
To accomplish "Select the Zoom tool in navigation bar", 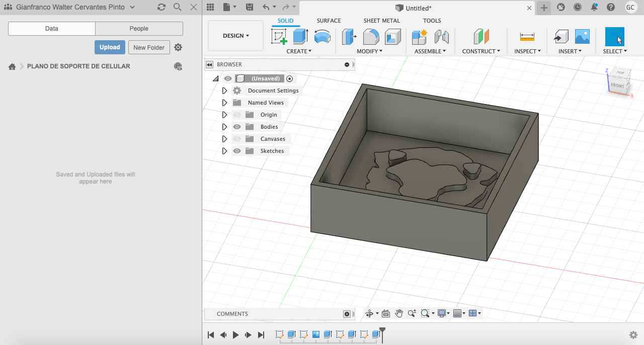I will (x=412, y=313).
